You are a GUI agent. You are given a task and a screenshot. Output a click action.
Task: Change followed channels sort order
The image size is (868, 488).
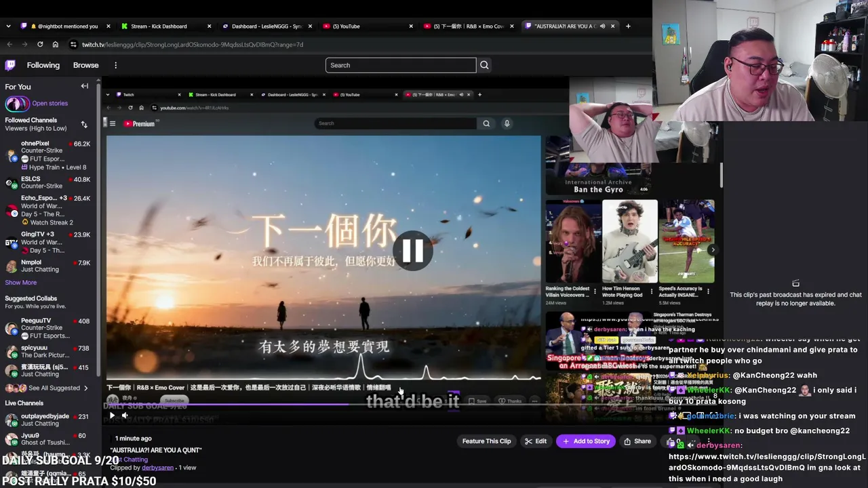pyautogui.click(x=84, y=125)
